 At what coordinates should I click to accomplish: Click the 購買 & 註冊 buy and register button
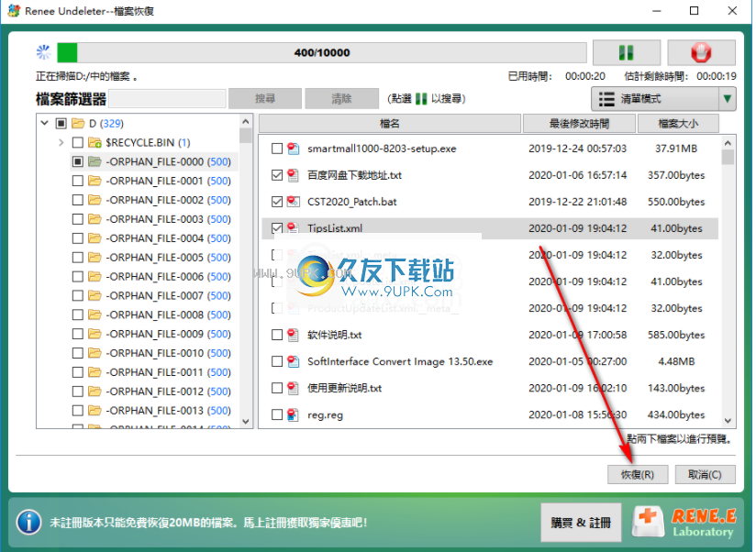(581, 523)
